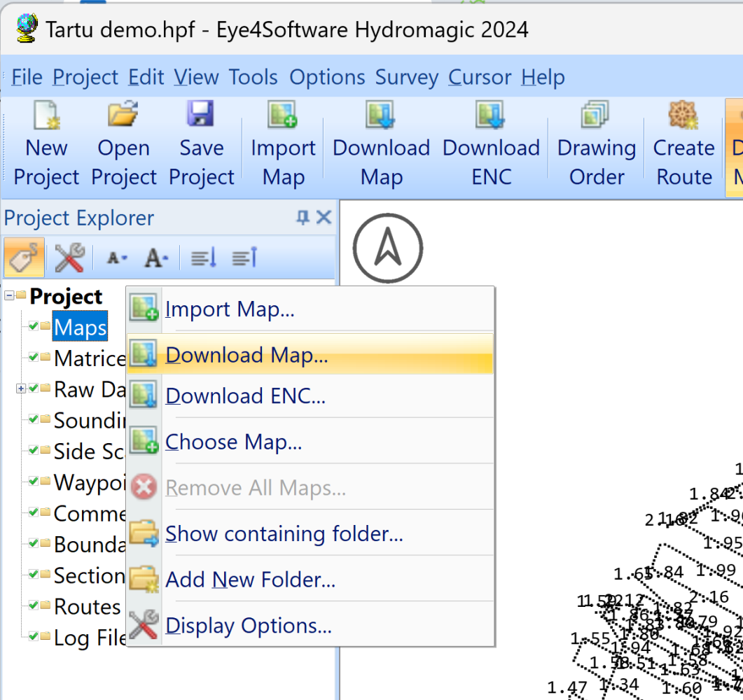Uncheck the Sections folder checkbox

tap(33, 575)
